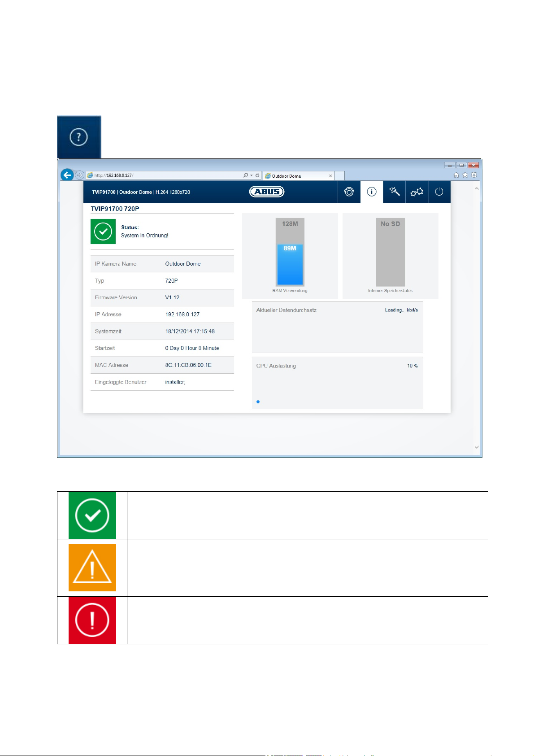Click the 128M label on RAM bar

pyautogui.click(x=290, y=224)
